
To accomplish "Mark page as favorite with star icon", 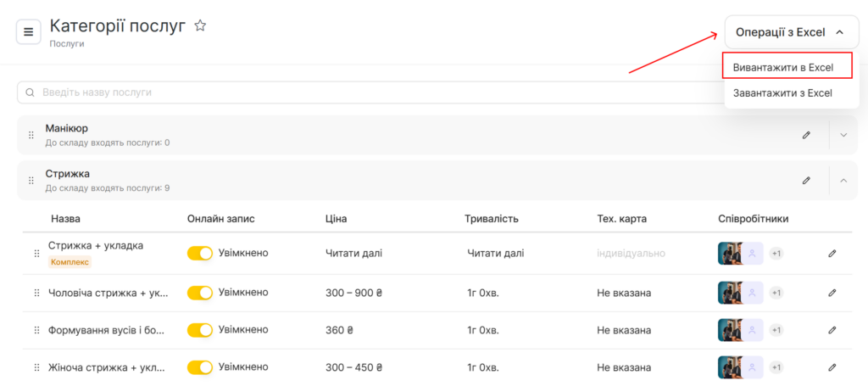I will [x=200, y=26].
